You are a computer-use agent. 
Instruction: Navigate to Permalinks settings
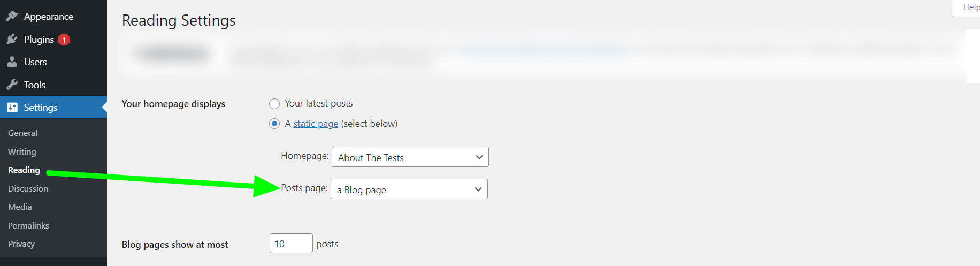click(28, 225)
